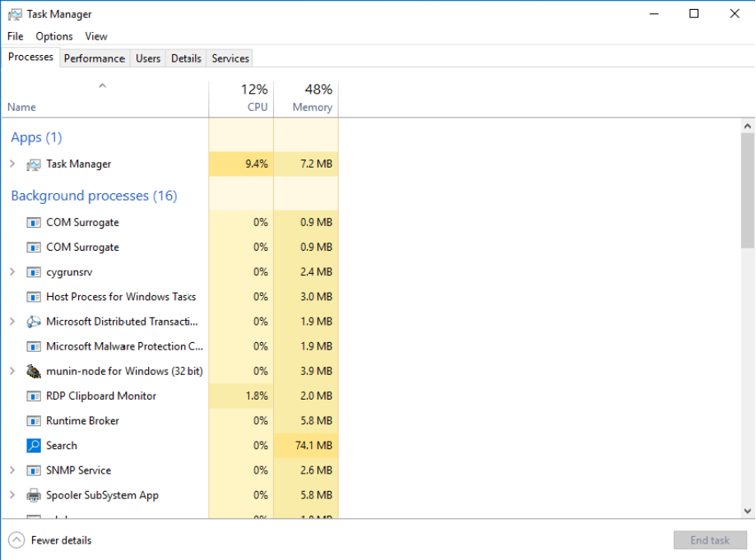Select the Details tab
The height and width of the screenshot is (560, 756).
185,58
